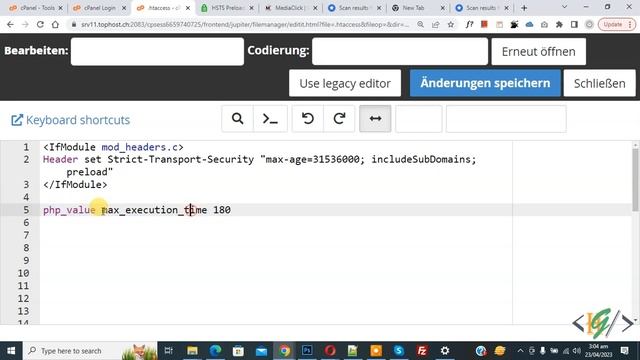Switch to the first Scan results tab
This screenshot has width=640, height=360.
coord(354,8)
